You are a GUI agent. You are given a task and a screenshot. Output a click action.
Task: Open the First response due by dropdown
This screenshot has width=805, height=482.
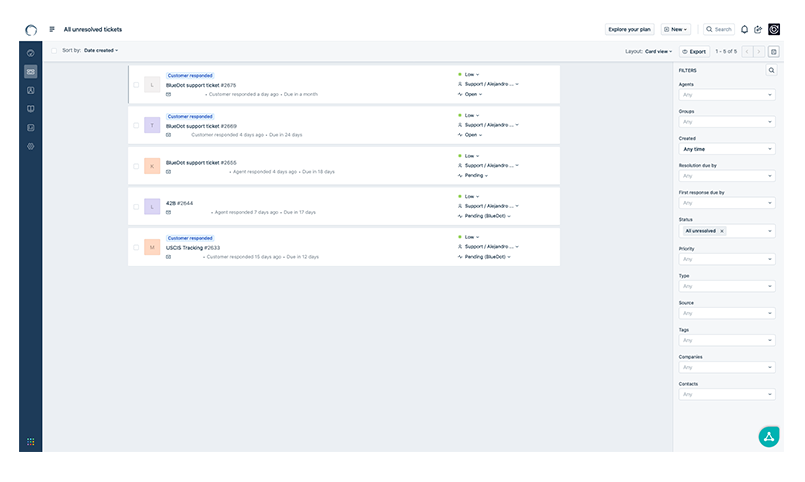(726, 203)
